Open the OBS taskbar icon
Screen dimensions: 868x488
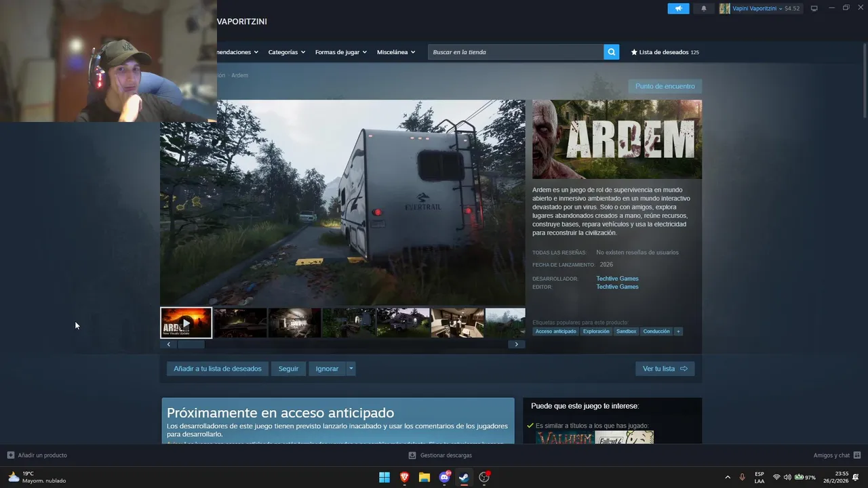[x=484, y=477]
